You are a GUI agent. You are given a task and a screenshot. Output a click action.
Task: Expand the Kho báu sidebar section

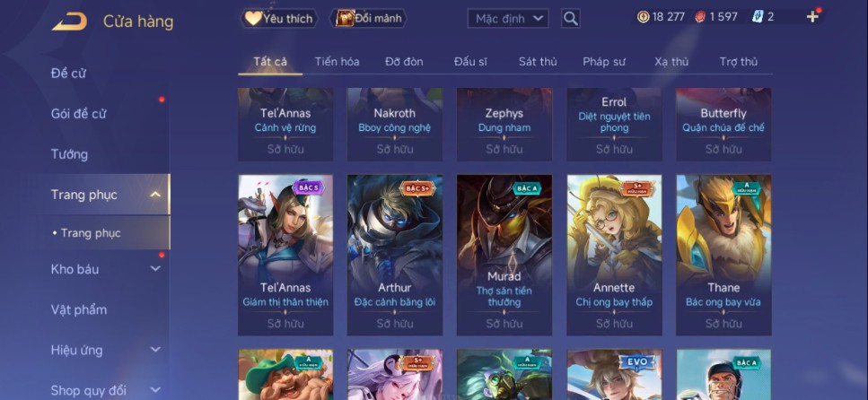[155, 269]
